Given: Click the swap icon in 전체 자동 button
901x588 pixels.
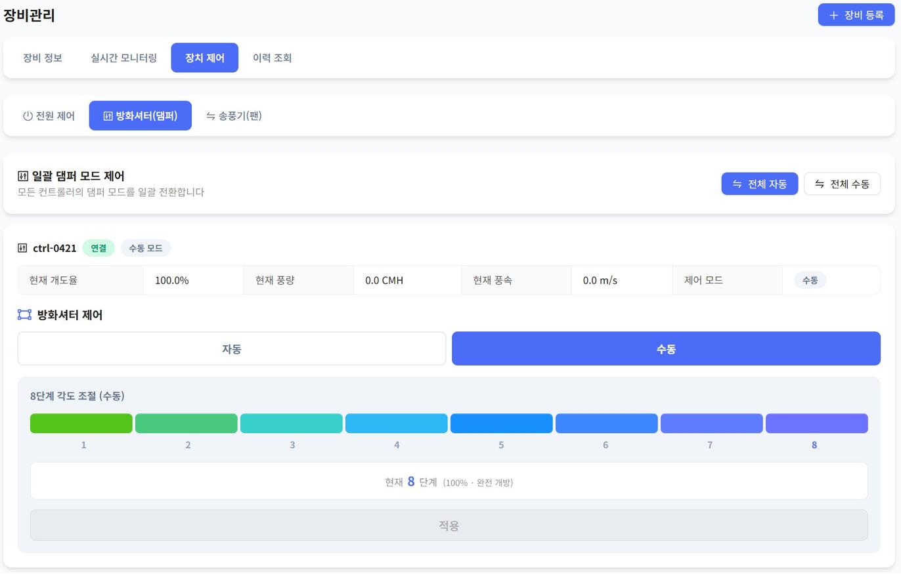Looking at the screenshot, I should [x=737, y=184].
